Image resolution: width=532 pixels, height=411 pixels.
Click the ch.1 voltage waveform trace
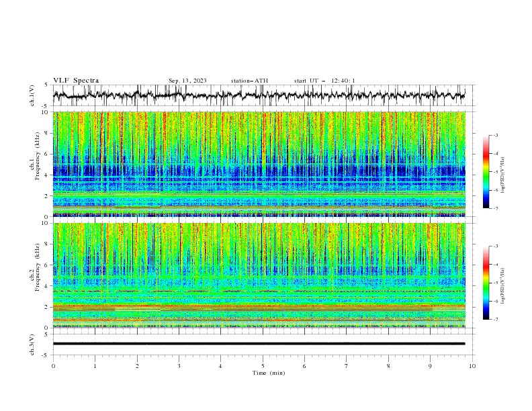tap(259, 95)
